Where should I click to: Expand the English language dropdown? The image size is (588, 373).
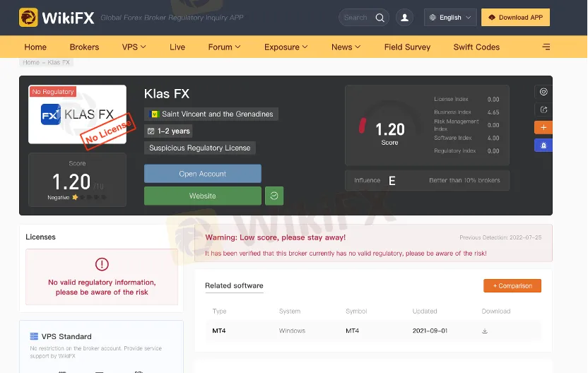pos(449,18)
